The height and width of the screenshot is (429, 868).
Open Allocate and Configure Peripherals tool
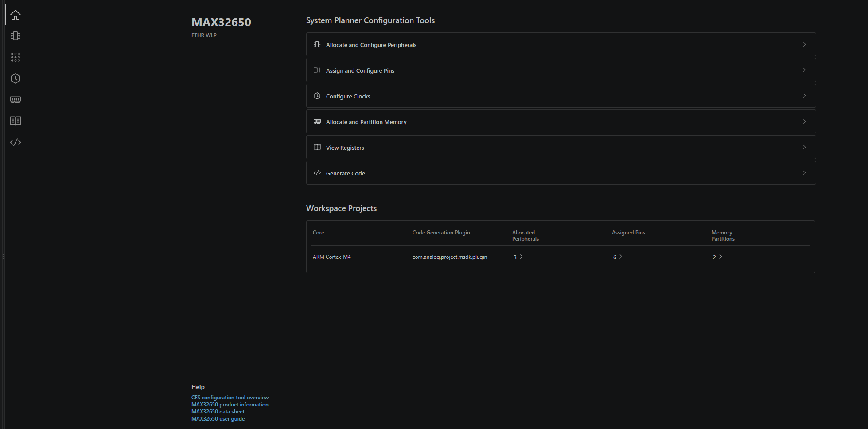(561, 44)
